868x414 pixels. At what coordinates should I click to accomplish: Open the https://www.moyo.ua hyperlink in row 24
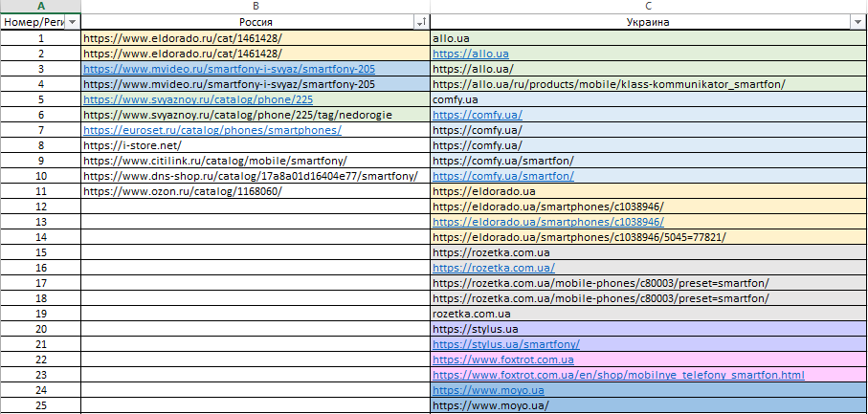tap(488, 390)
